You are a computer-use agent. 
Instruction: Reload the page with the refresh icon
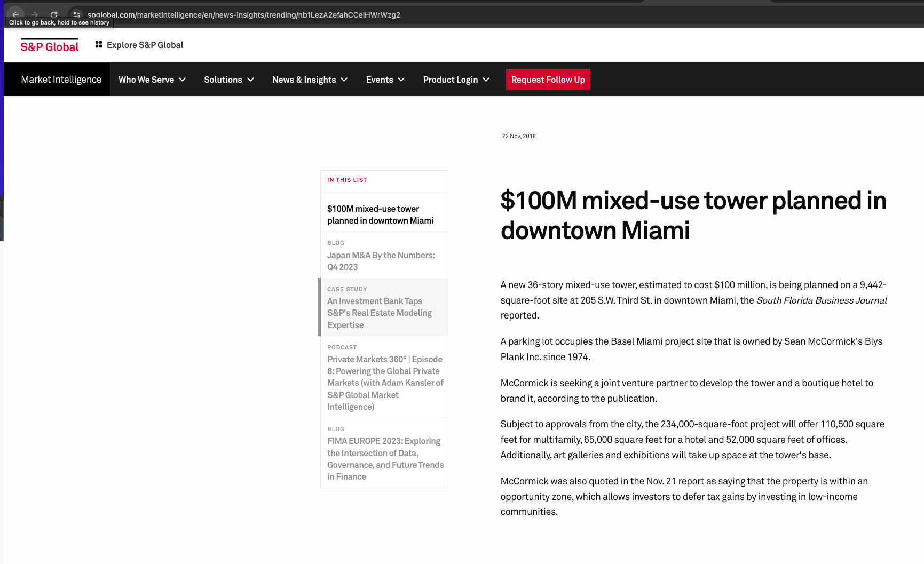(54, 14)
